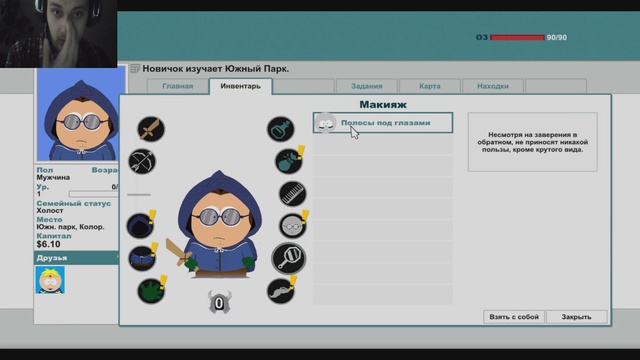Click the character preview in inventory
This screenshot has height=360, width=640.
[x=220, y=225]
